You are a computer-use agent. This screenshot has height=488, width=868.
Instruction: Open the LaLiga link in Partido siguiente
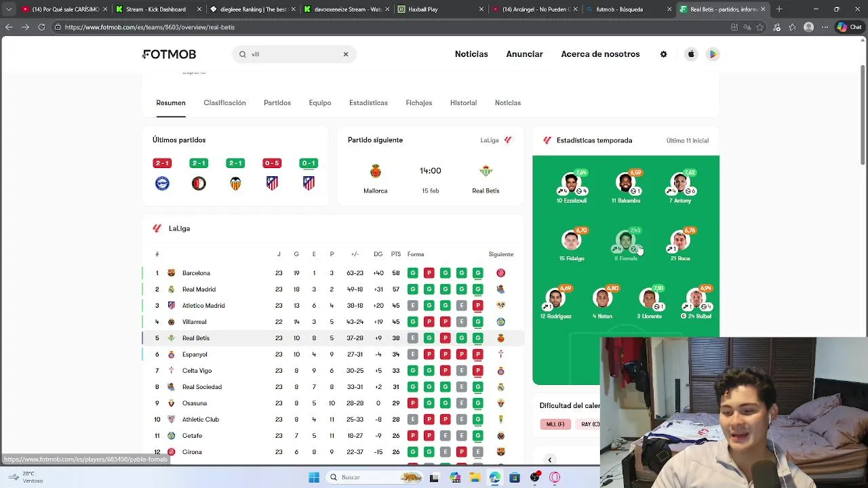point(496,140)
